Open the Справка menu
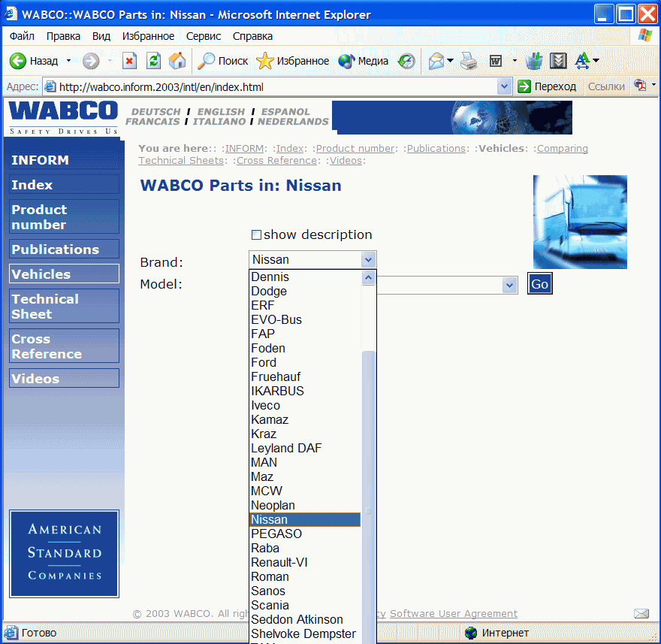 click(x=252, y=36)
